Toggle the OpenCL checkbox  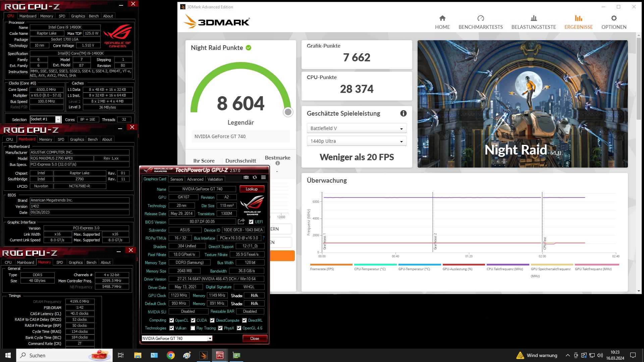click(x=171, y=320)
